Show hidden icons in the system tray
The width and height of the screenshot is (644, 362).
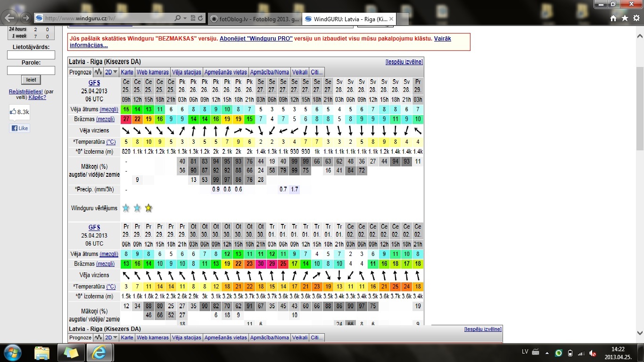548,353
